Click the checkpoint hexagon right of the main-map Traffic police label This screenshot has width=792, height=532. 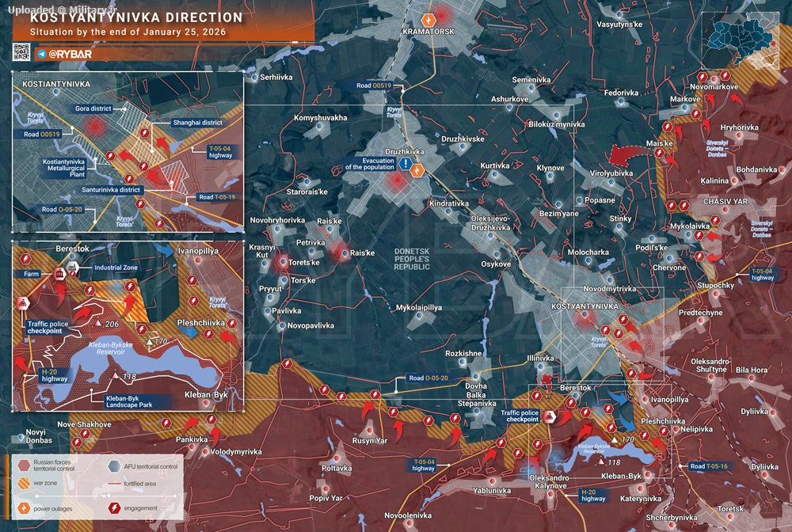pyautogui.click(x=550, y=416)
